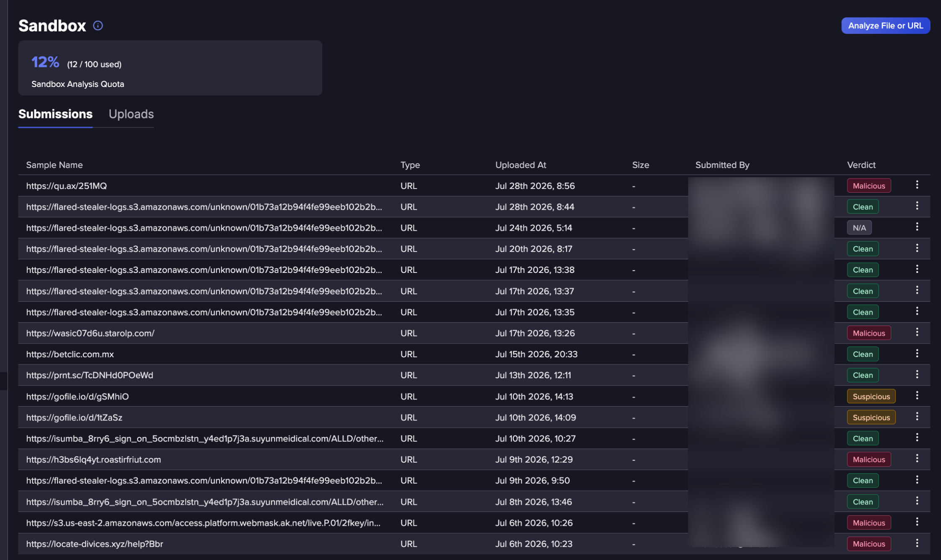Open kebab menu for gofile.io/d/1tZaSz row
This screenshot has height=560, width=941.
(x=917, y=416)
